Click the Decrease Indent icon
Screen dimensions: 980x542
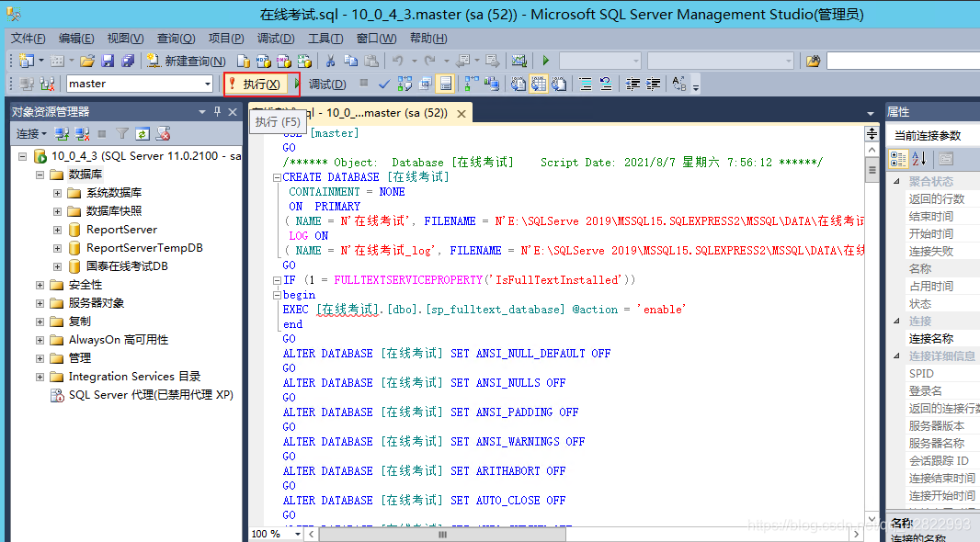632,84
